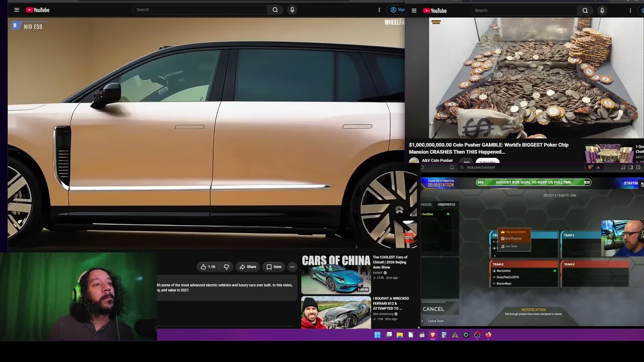The width and height of the screenshot is (644, 362).
Task: Go to YouTube home in the left window
Action: point(38,10)
